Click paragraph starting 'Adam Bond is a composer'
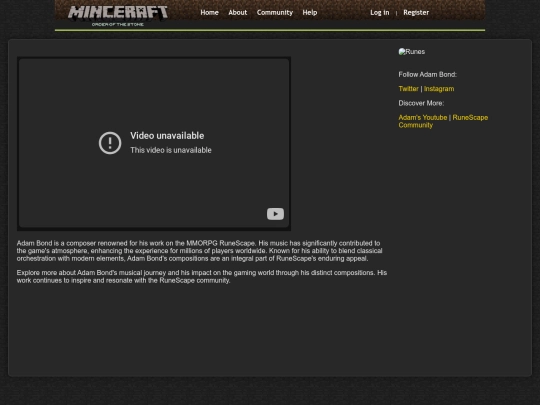 199,251
